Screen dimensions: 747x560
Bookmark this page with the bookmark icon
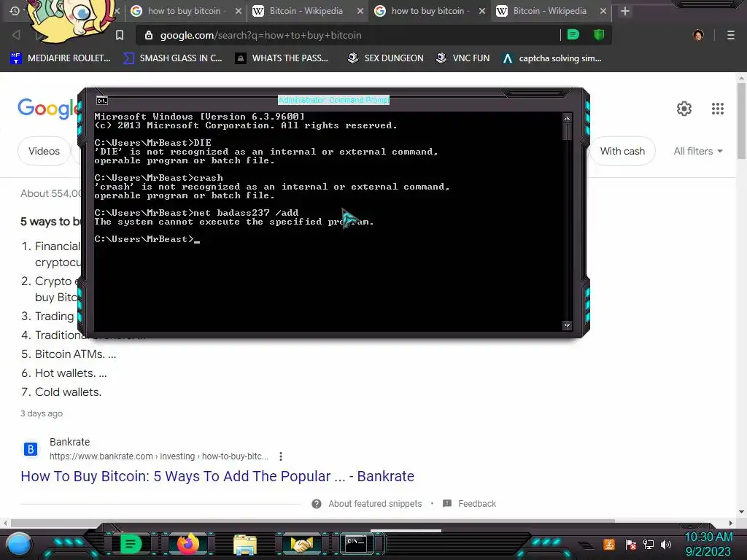[x=120, y=35]
